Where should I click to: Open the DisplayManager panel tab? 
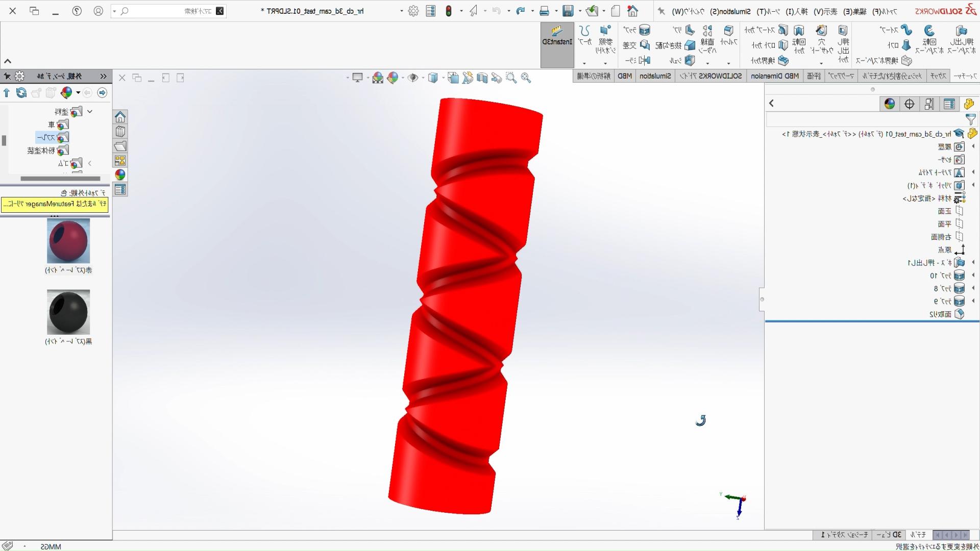coord(890,104)
